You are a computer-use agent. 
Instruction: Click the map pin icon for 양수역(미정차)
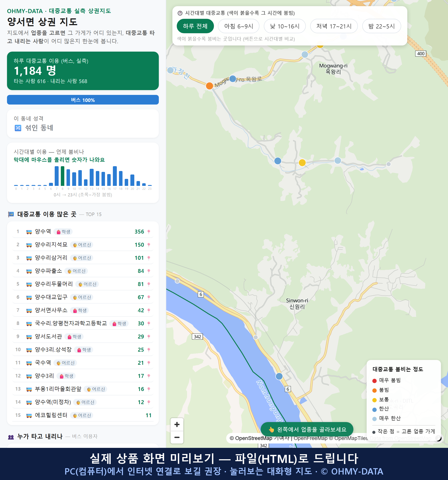point(149,402)
